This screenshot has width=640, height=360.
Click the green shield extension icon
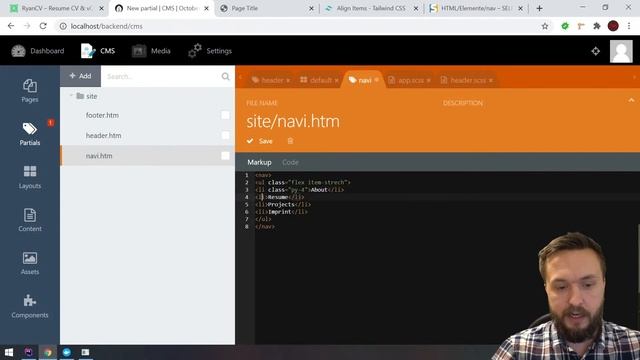tap(565, 26)
